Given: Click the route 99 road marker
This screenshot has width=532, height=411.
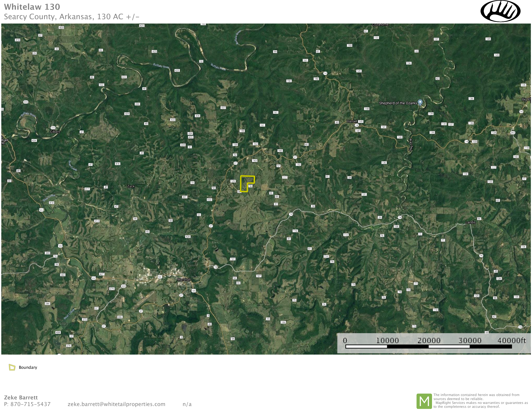Looking at the screenshot, I should [x=275, y=52].
